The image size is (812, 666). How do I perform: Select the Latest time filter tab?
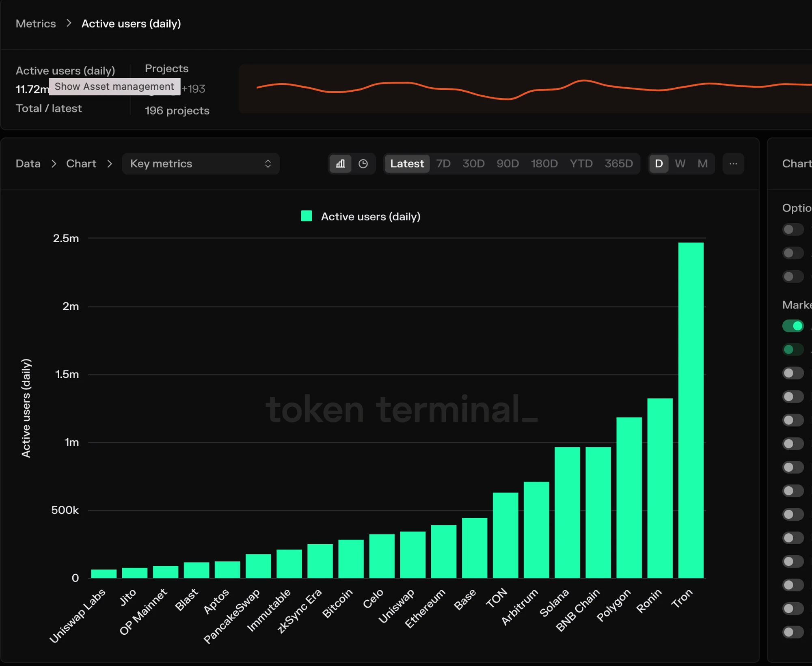click(x=405, y=164)
